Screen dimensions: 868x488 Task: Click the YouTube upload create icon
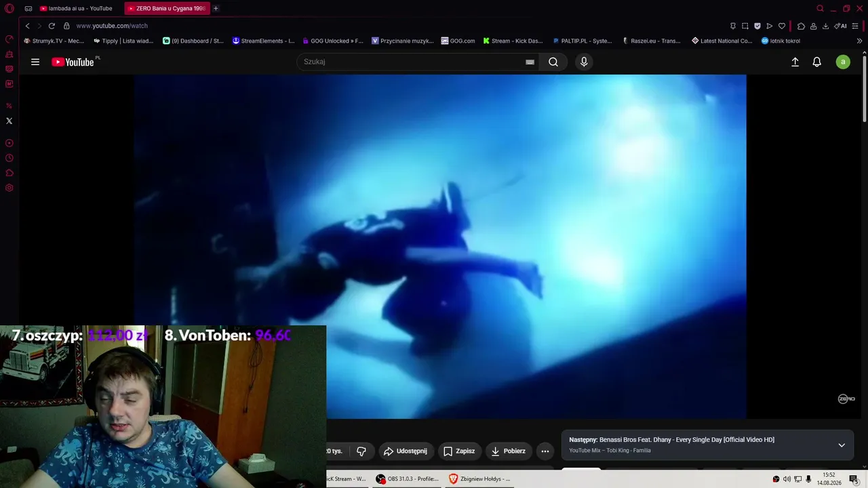click(795, 62)
